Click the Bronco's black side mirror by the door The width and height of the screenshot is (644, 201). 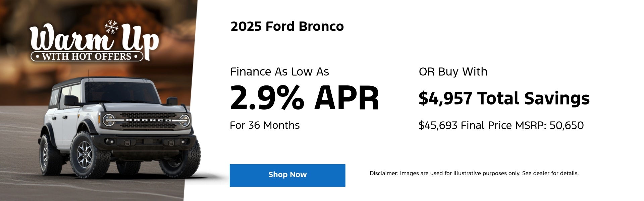point(71,100)
